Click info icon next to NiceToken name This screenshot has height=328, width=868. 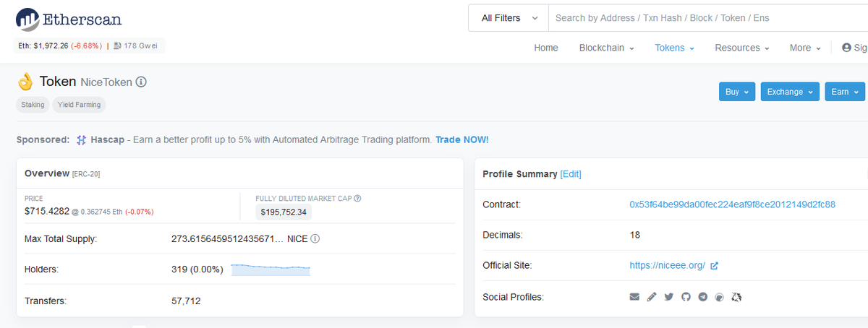(142, 82)
